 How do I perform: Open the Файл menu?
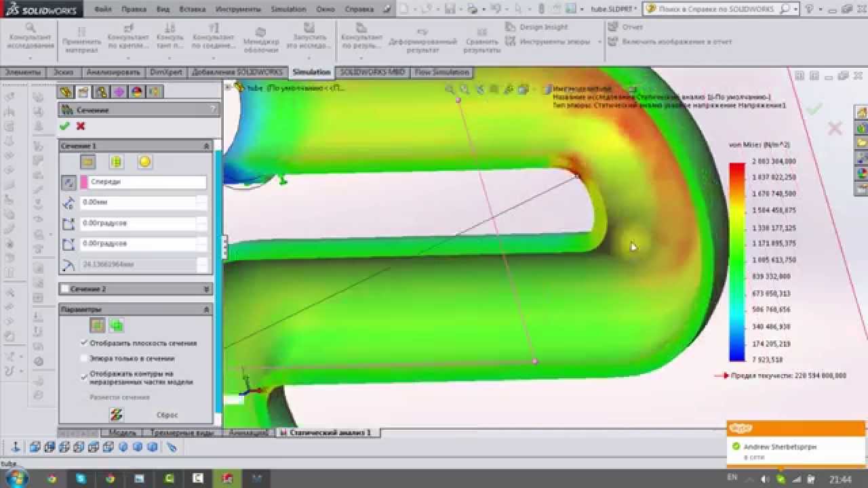(102, 9)
